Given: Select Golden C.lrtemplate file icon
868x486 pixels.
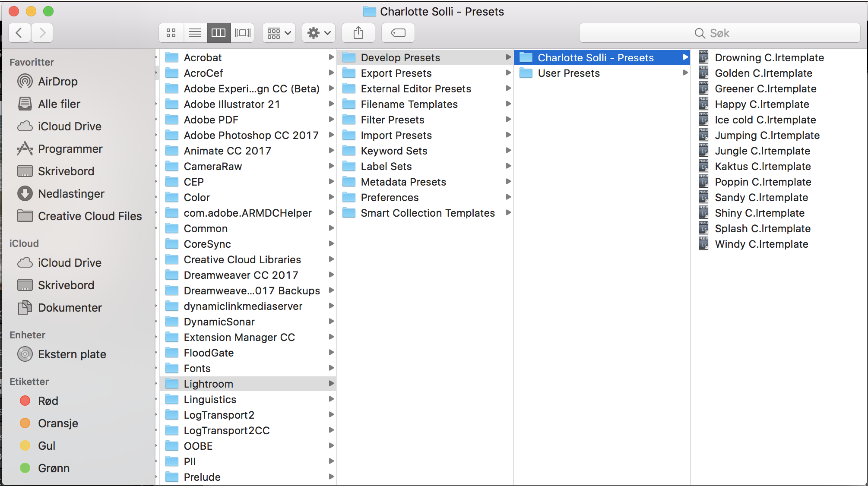Looking at the screenshot, I should coord(704,73).
